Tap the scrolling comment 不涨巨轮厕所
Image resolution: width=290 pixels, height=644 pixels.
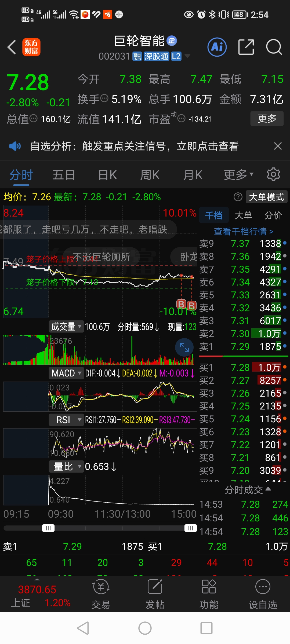[102, 257]
